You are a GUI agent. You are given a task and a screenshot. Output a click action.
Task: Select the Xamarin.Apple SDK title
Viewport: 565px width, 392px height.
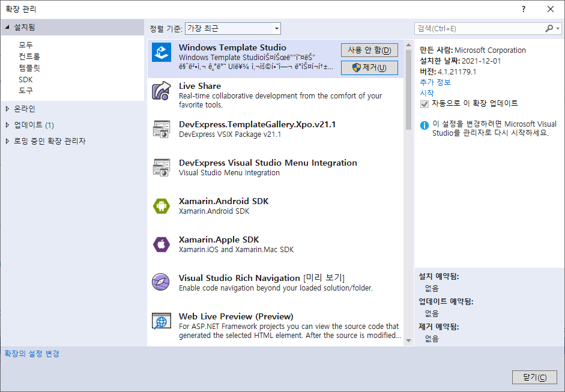pyautogui.click(x=219, y=240)
